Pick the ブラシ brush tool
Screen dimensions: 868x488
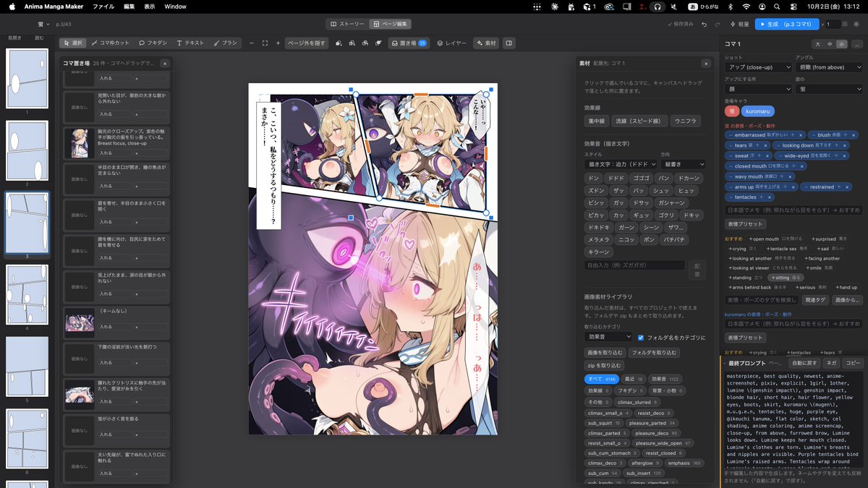click(x=226, y=43)
